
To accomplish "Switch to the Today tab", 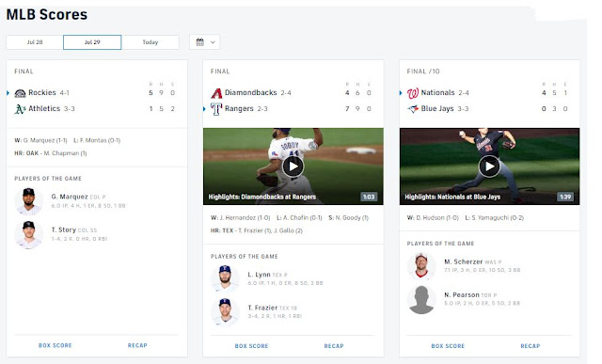I will point(150,42).
